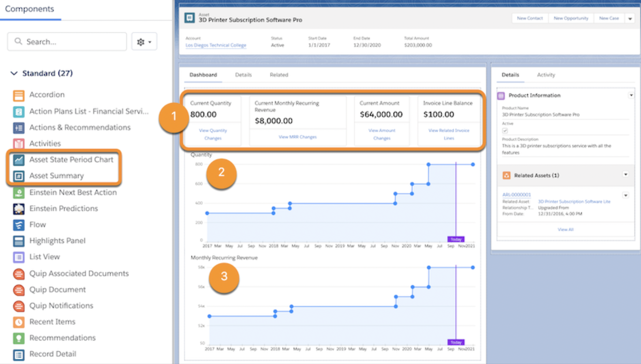Select the Accordion component icon
641x364 pixels.
19,96
